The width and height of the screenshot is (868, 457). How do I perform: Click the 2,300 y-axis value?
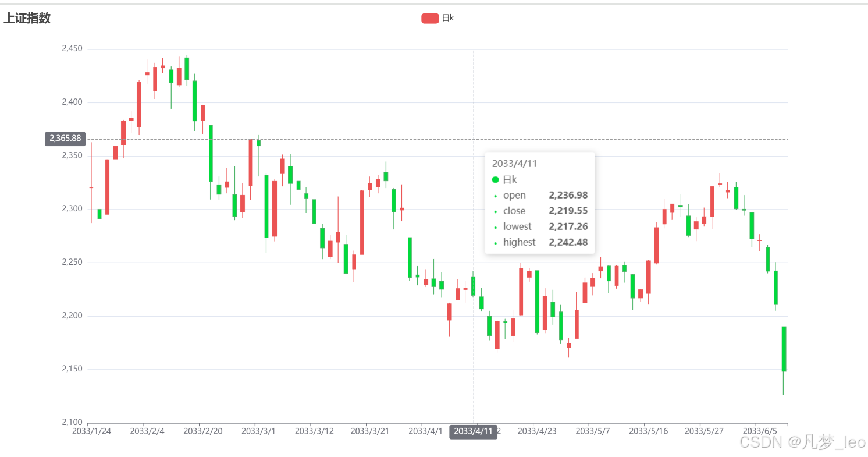72,209
